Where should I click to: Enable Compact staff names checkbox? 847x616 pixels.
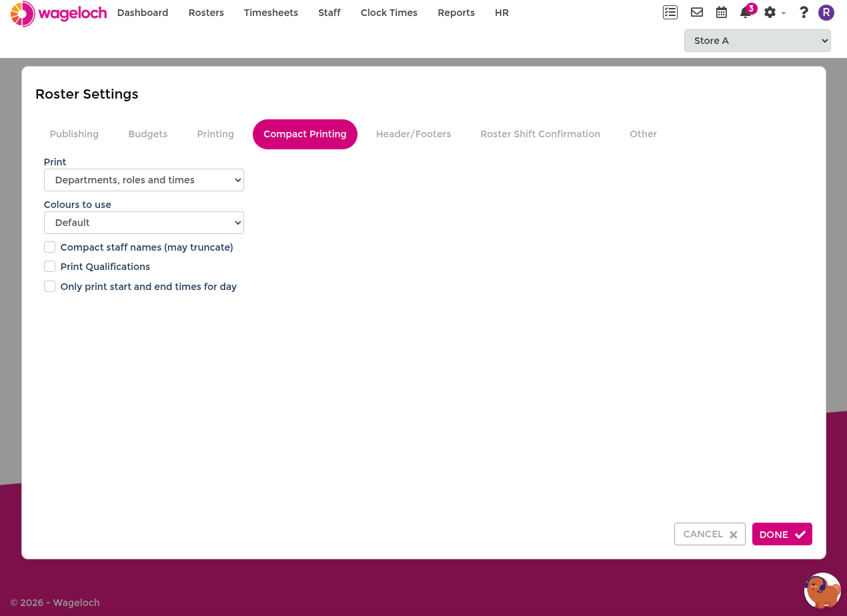(49, 247)
